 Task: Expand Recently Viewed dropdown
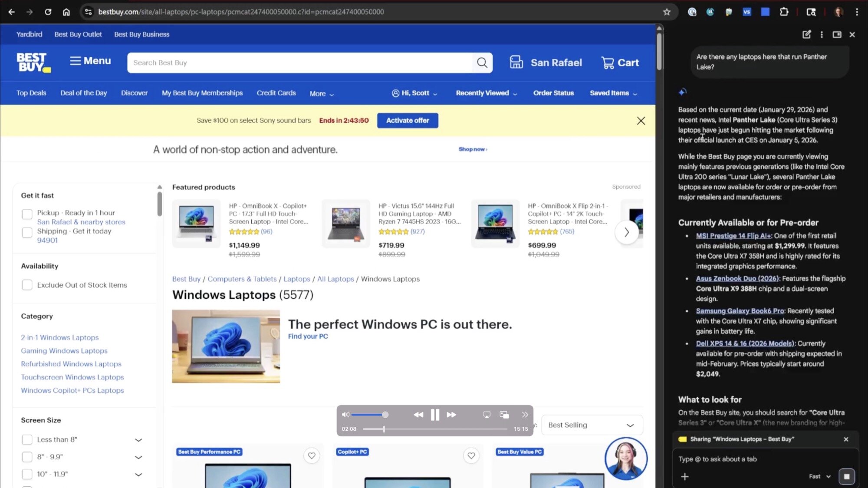(x=486, y=93)
